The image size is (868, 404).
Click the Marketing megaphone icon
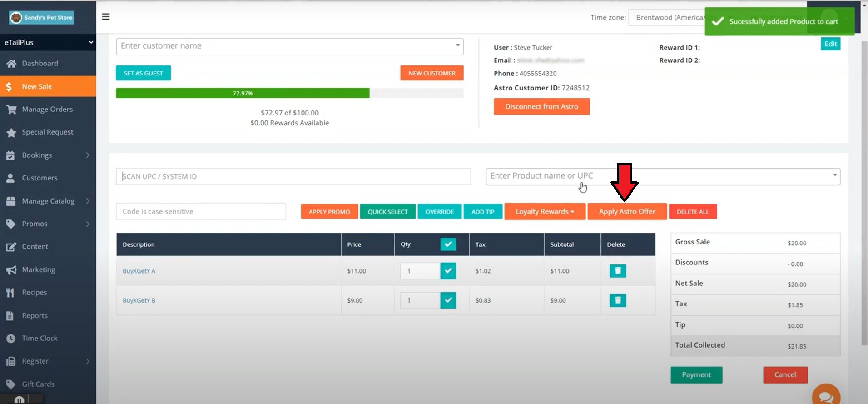11,270
